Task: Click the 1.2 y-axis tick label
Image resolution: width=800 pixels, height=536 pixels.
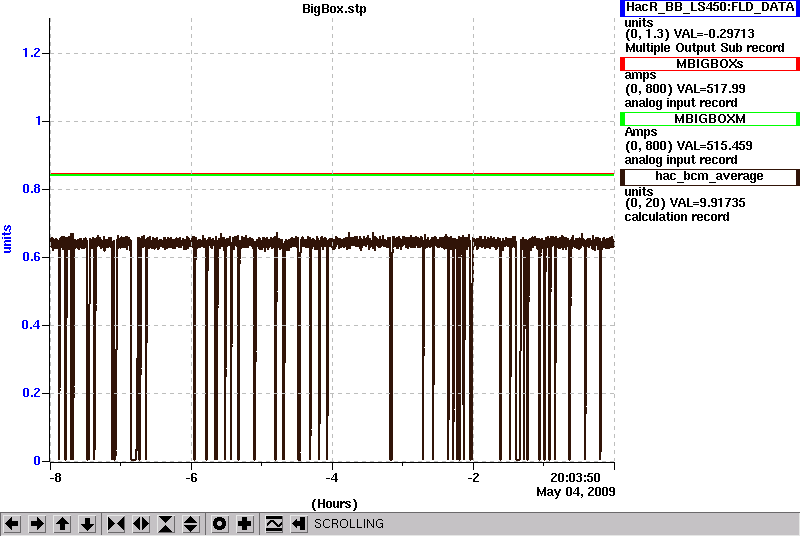Action: (x=31, y=53)
